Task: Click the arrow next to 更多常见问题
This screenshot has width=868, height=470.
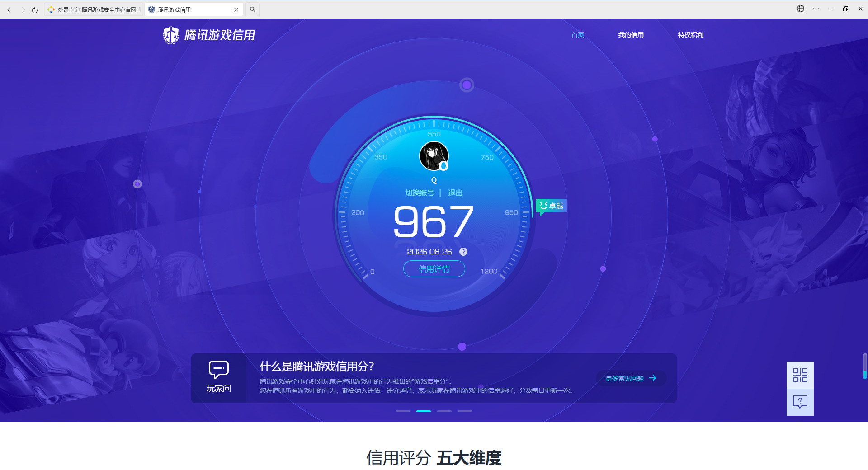Action: (x=652, y=378)
